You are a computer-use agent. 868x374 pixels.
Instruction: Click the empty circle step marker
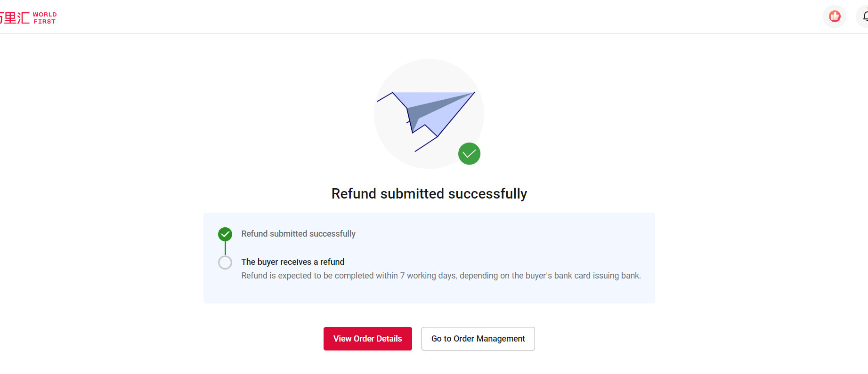[225, 263]
